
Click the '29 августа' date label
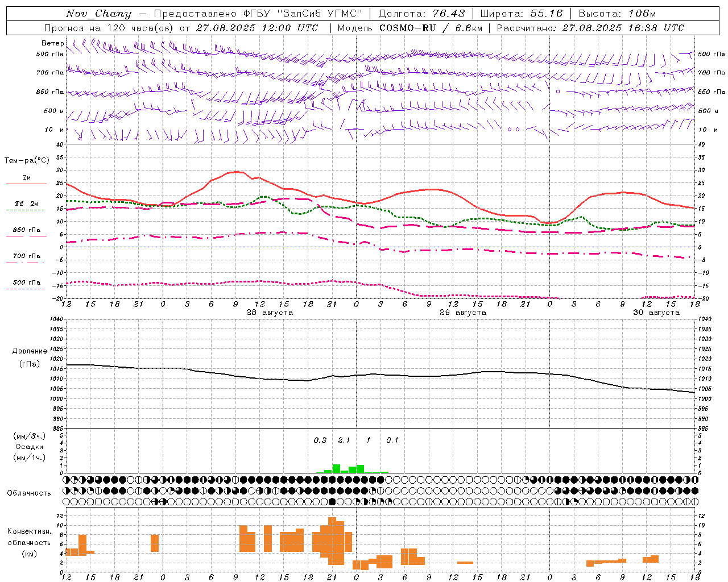click(x=463, y=313)
